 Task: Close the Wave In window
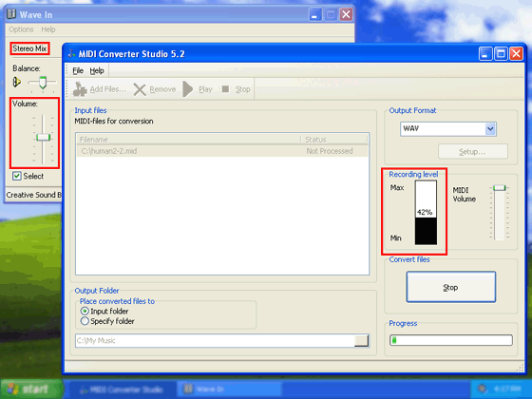pos(346,14)
